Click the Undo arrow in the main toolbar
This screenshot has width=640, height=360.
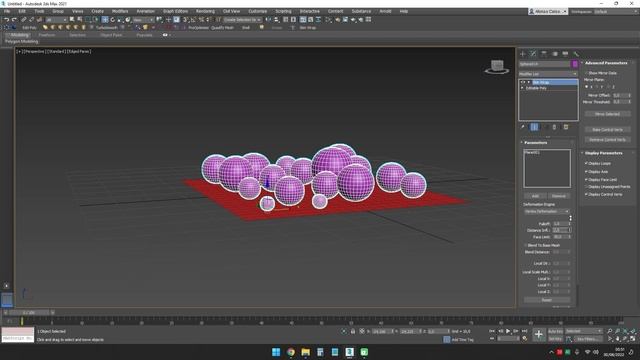pyautogui.click(x=6, y=20)
